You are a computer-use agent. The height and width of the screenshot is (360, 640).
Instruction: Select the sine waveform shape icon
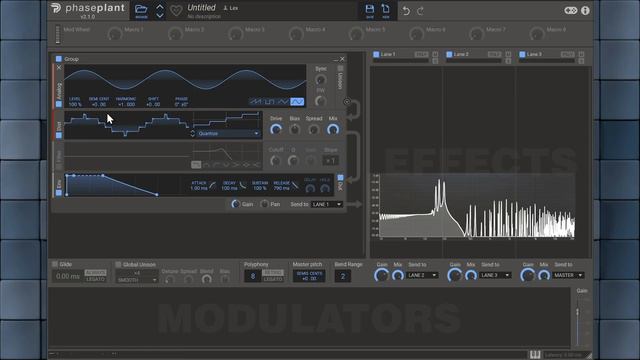pyautogui.click(x=297, y=102)
